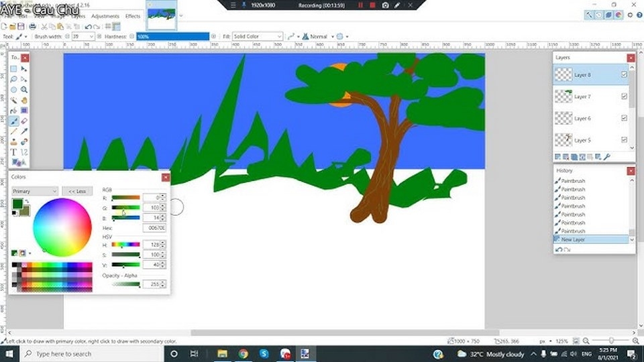
Task: Select the Clone Stamp tool
Action: click(13, 142)
